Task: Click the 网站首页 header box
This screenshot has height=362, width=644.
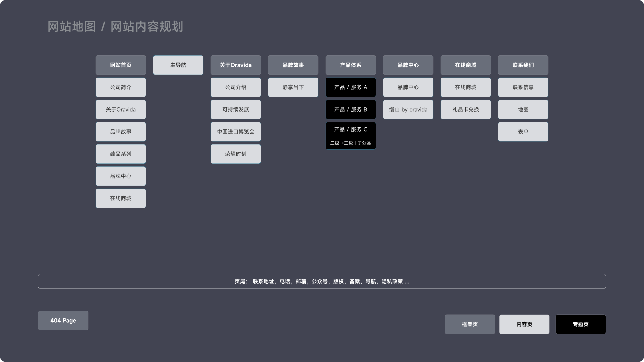Action: [x=121, y=65]
